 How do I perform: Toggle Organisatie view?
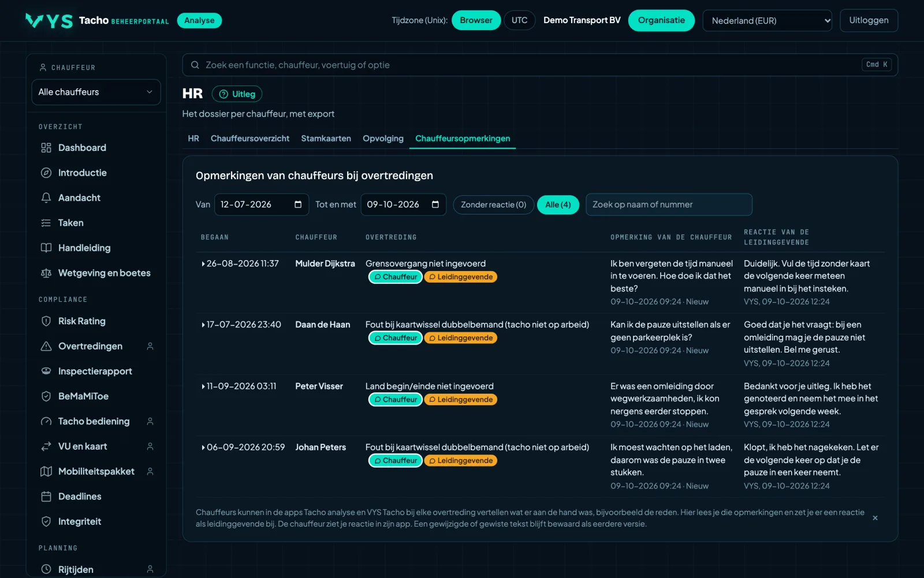tap(661, 20)
